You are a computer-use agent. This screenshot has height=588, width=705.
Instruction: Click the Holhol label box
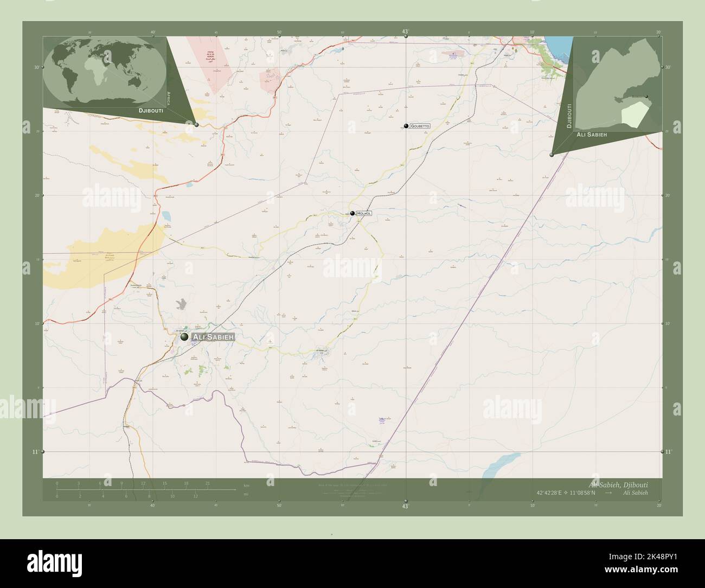[x=364, y=214]
